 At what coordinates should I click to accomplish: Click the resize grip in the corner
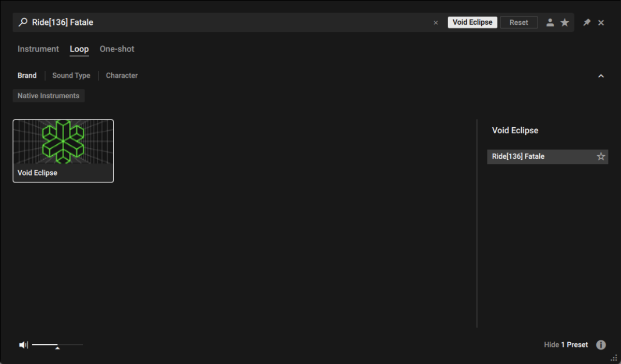click(x=614, y=358)
